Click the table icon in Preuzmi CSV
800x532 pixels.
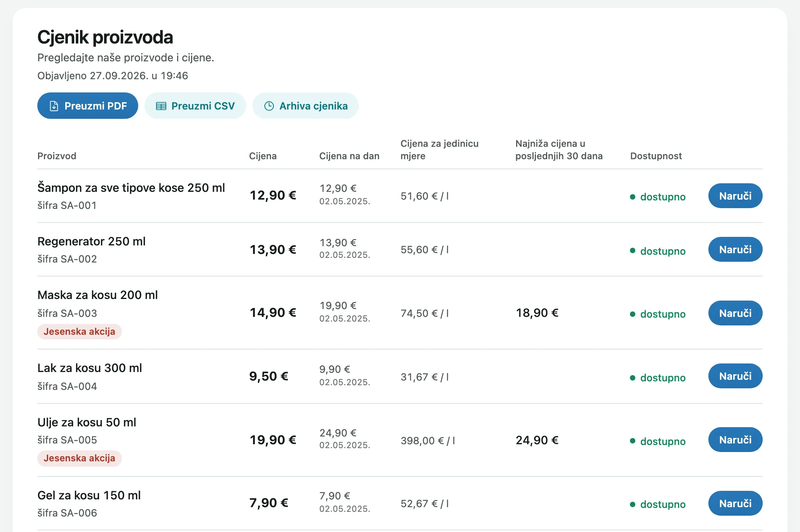pyautogui.click(x=161, y=106)
